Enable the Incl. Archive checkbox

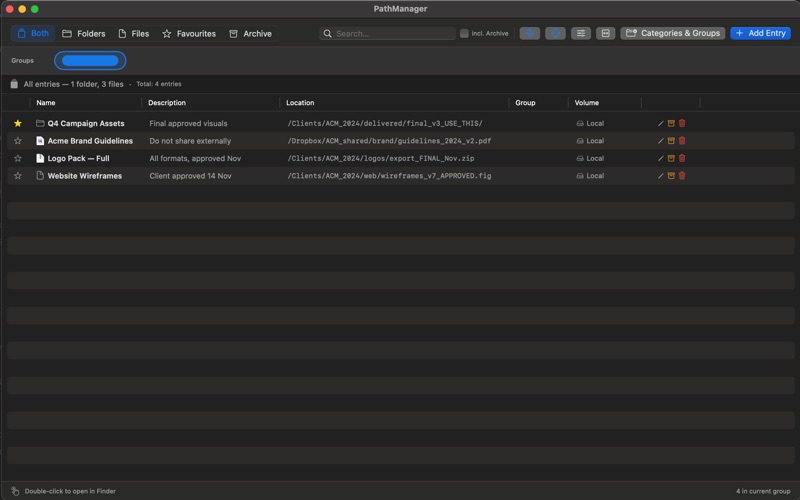click(x=464, y=34)
